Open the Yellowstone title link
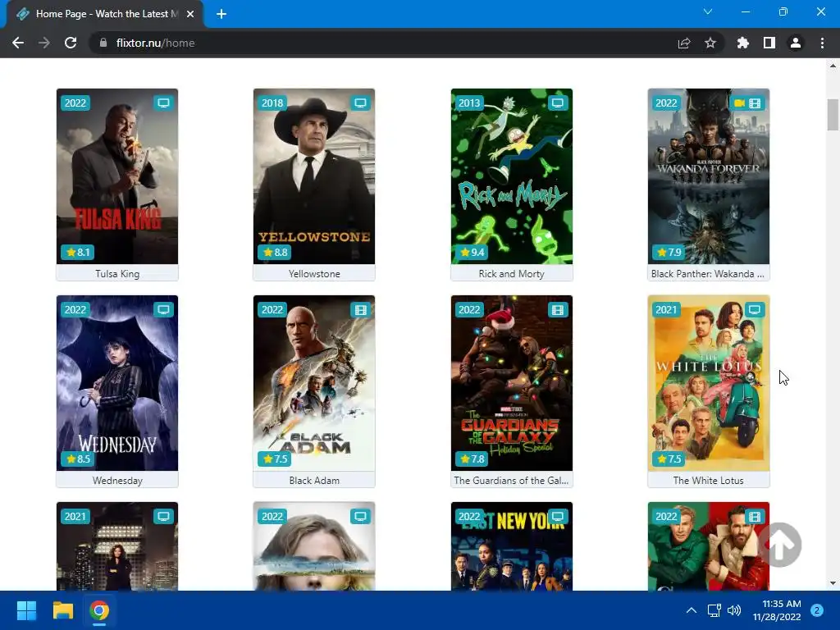This screenshot has height=630, width=840. (314, 274)
